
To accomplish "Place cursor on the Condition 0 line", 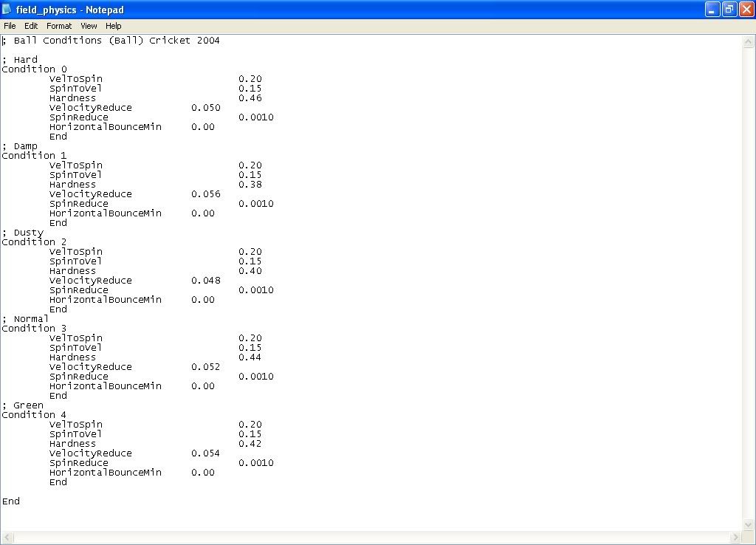I will [x=34, y=69].
